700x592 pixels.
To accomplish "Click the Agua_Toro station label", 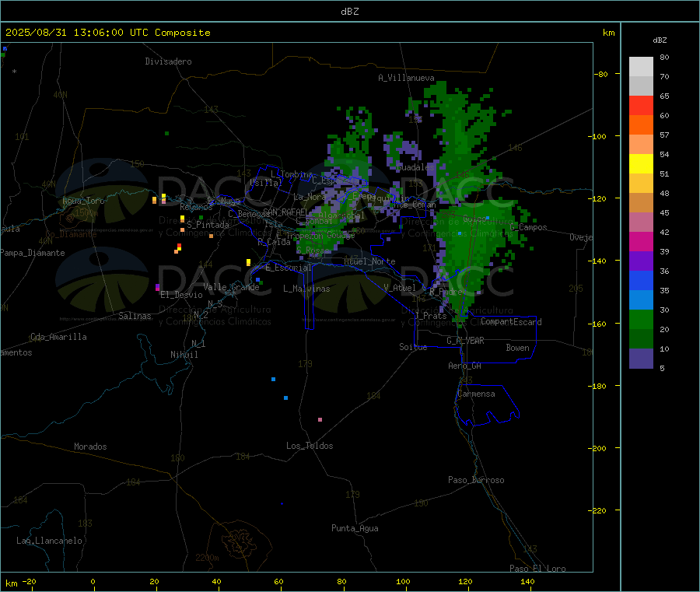I will click(83, 201).
